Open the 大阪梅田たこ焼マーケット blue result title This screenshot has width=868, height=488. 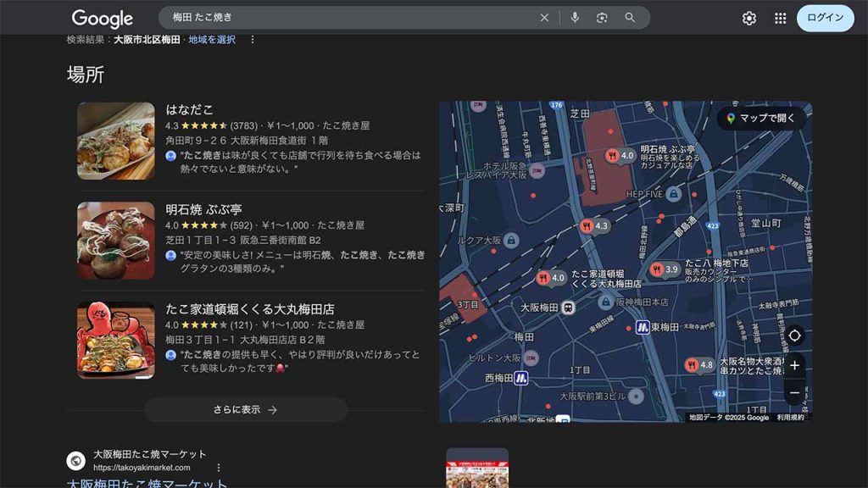[147, 483]
